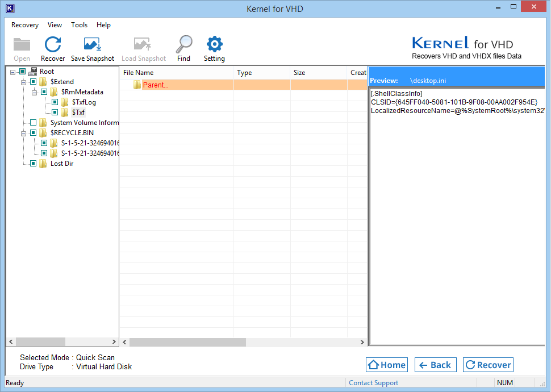Screen dimensions: 551x392
Task: Click the tree panel horizontal scrollbar thumb
Action: click(40, 342)
